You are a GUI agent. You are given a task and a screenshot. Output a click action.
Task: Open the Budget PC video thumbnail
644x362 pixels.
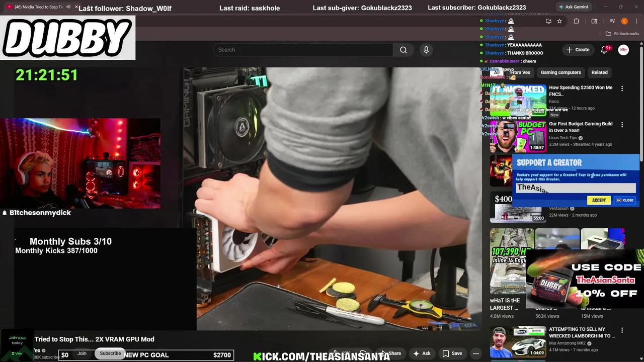click(x=518, y=136)
